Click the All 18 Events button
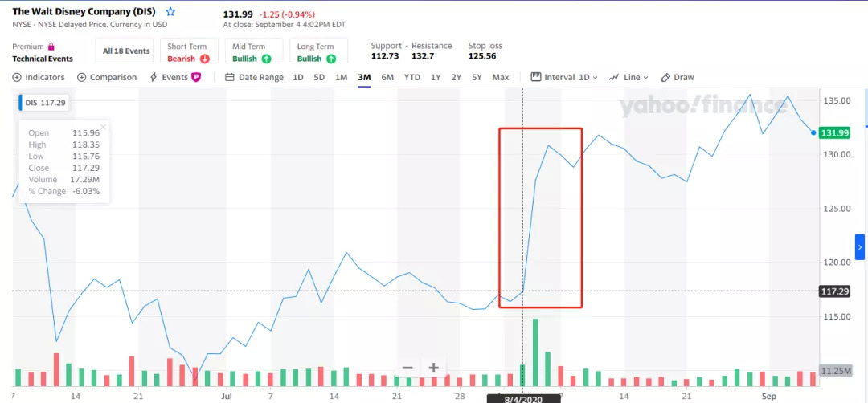This screenshot has width=868, height=403. point(126,51)
